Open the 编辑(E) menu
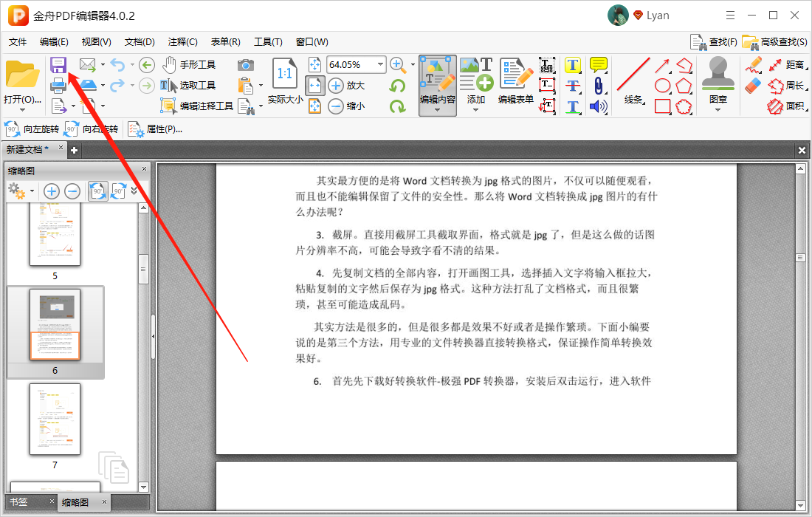 pos(54,42)
